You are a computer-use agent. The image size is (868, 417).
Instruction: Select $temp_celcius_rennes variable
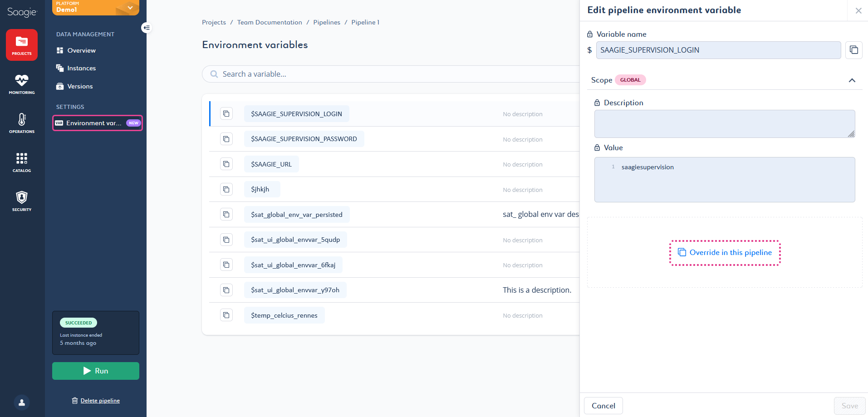click(284, 315)
